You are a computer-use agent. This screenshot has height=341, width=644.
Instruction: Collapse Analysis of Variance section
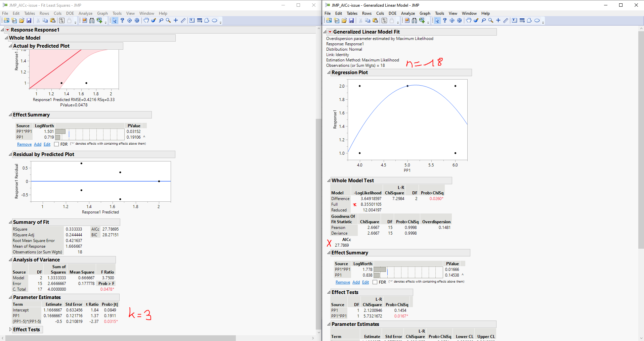click(10, 260)
